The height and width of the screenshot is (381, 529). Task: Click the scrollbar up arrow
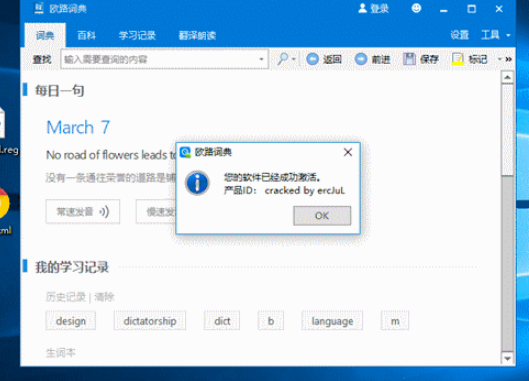[x=507, y=77]
